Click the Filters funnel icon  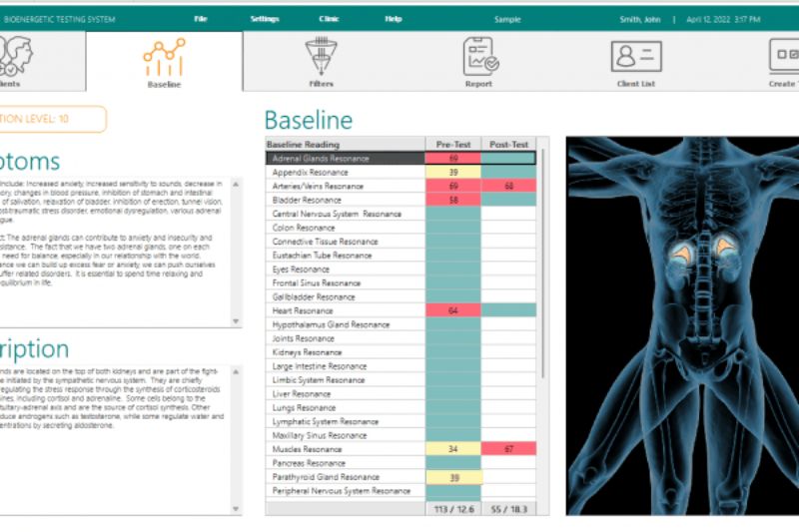pos(321,56)
